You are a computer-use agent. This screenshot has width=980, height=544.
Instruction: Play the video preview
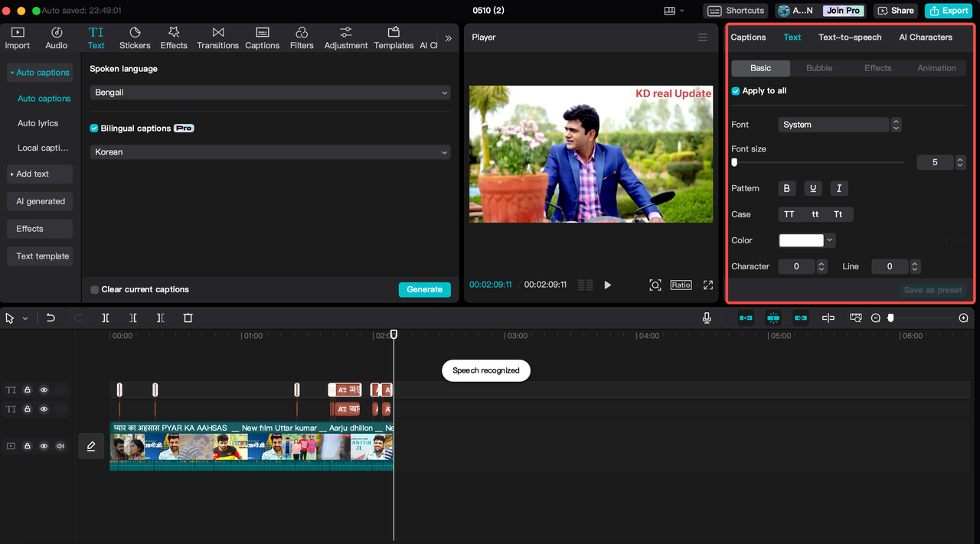tap(607, 285)
